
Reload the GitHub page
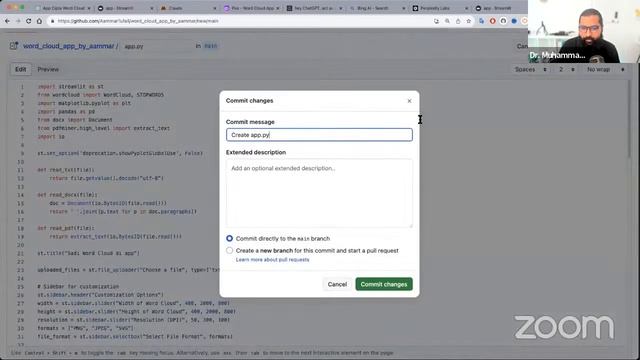pyautogui.click(x=29, y=21)
